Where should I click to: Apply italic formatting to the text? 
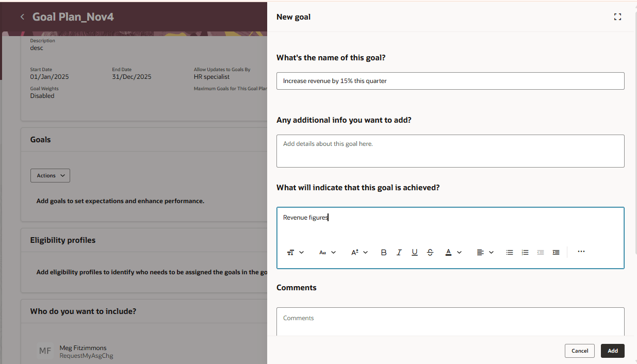pos(399,252)
